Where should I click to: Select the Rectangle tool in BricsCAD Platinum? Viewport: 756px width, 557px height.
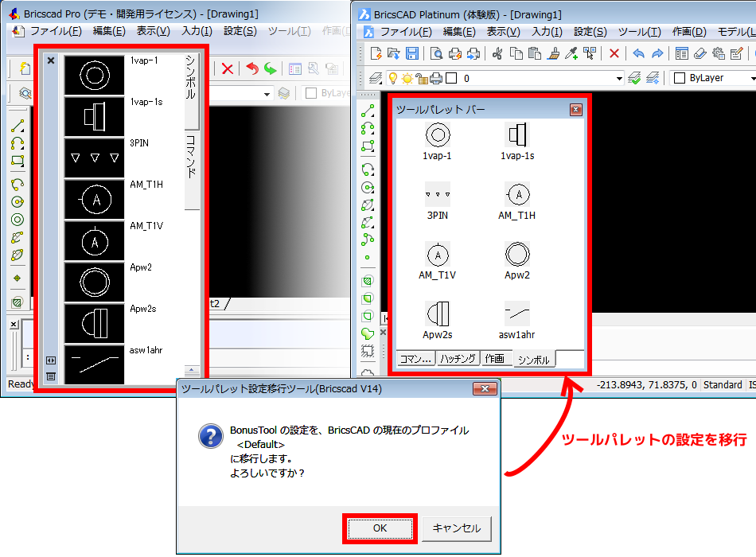368,146
